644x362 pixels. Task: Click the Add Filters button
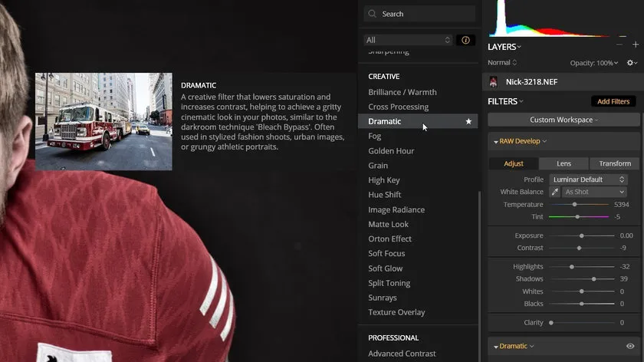click(613, 101)
